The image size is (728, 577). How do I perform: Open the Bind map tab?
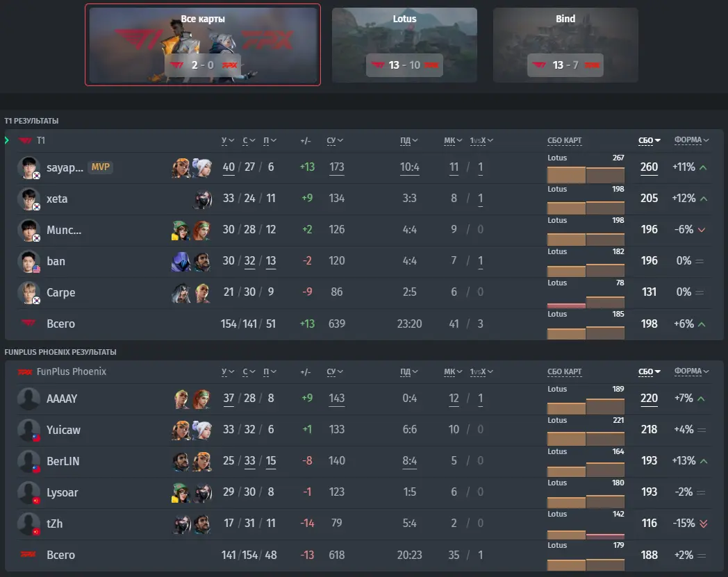(x=565, y=44)
